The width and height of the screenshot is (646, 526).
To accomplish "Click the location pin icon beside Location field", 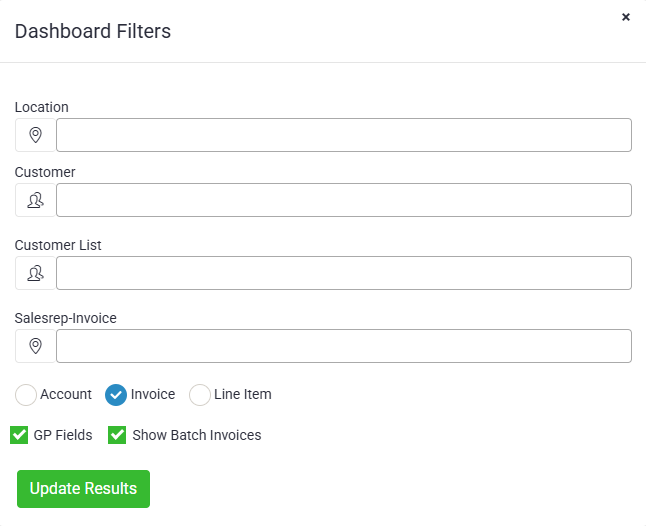I will point(35,135).
